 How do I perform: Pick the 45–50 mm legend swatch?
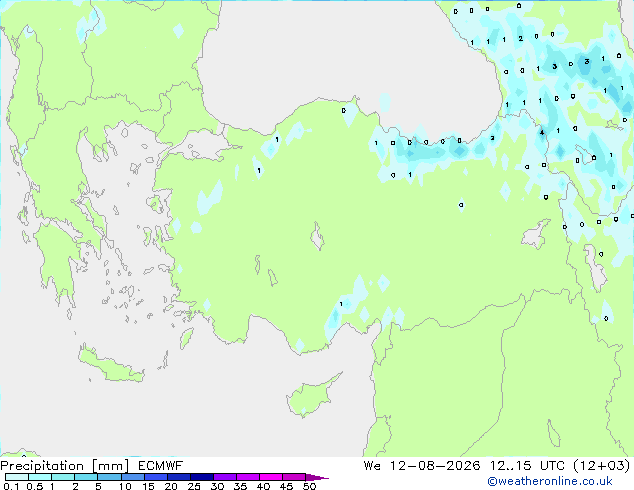coord(294,477)
